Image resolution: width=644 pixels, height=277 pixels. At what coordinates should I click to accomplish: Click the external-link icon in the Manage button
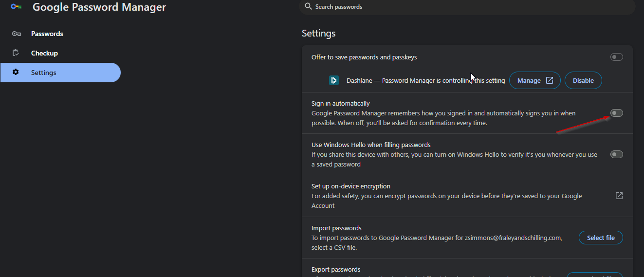pos(550,80)
